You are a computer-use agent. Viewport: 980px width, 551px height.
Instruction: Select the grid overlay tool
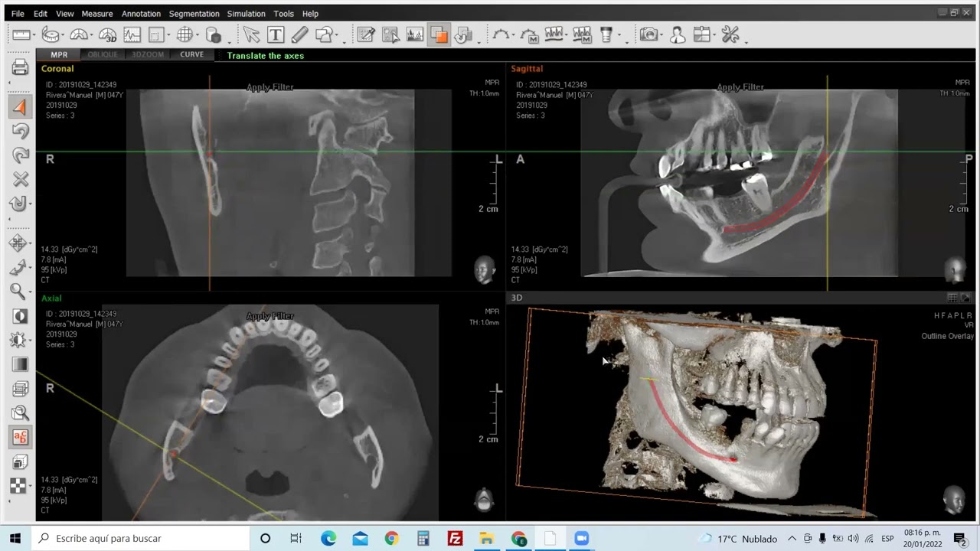(x=185, y=34)
